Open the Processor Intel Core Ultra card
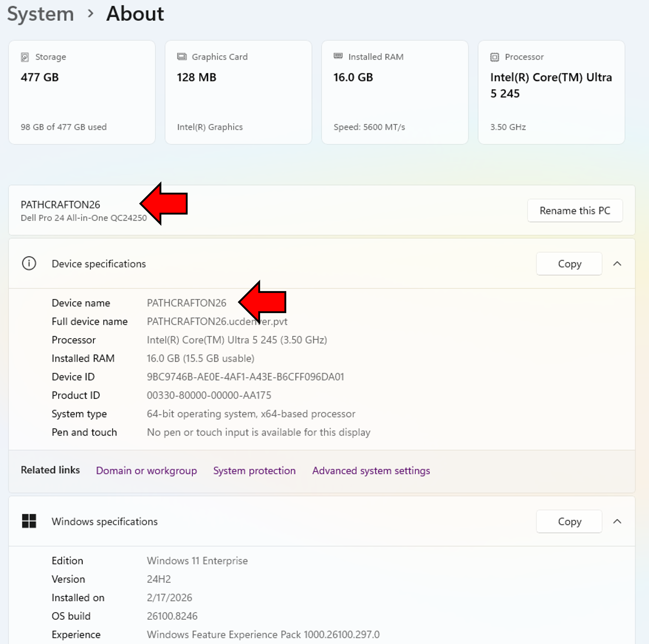 tap(552, 92)
